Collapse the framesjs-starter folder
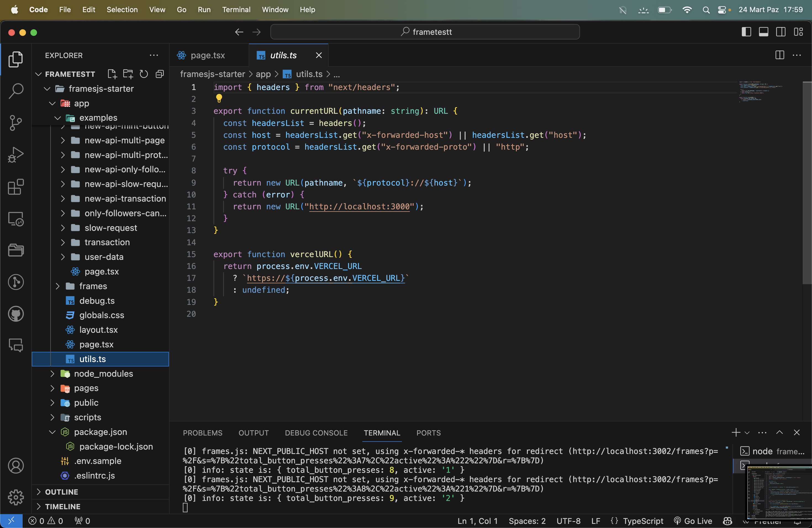Image resolution: width=812 pixels, height=528 pixels. click(x=47, y=89)
